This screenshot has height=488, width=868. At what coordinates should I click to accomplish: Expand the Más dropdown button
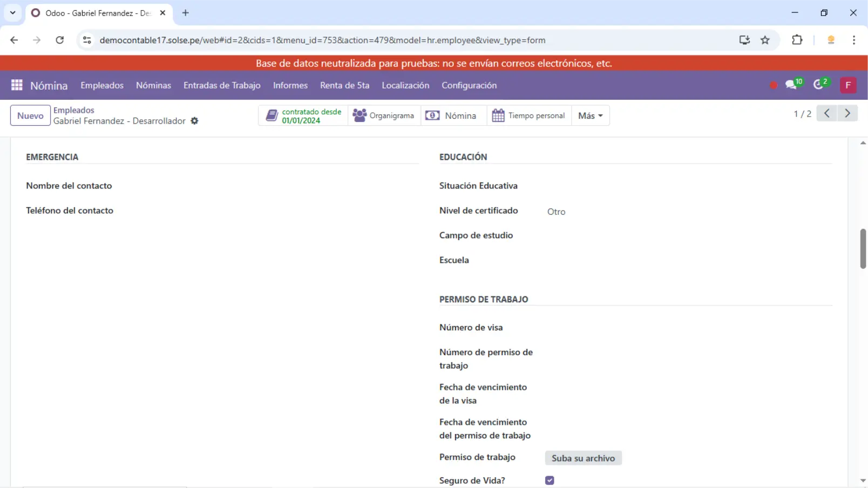click(x=590, y=116)
